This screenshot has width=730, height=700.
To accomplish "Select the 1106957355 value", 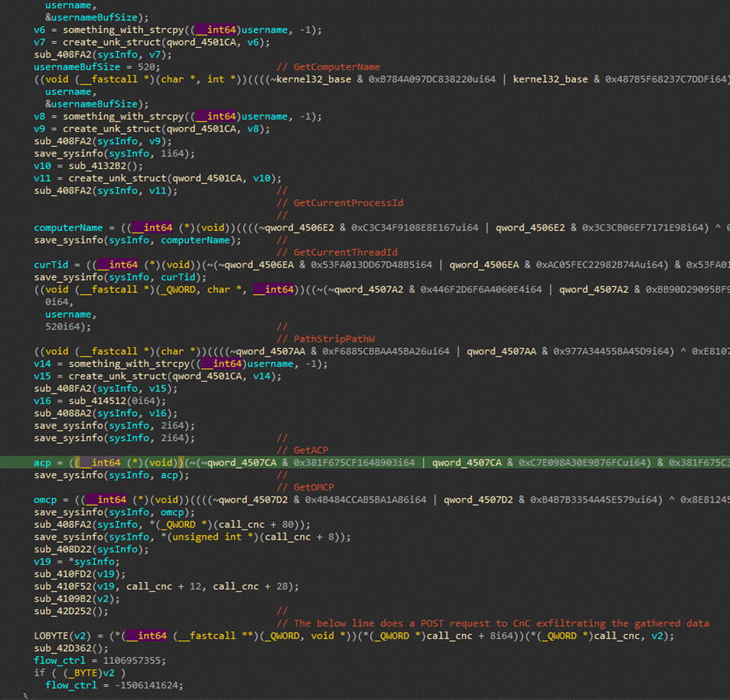I will coord(132,661).
